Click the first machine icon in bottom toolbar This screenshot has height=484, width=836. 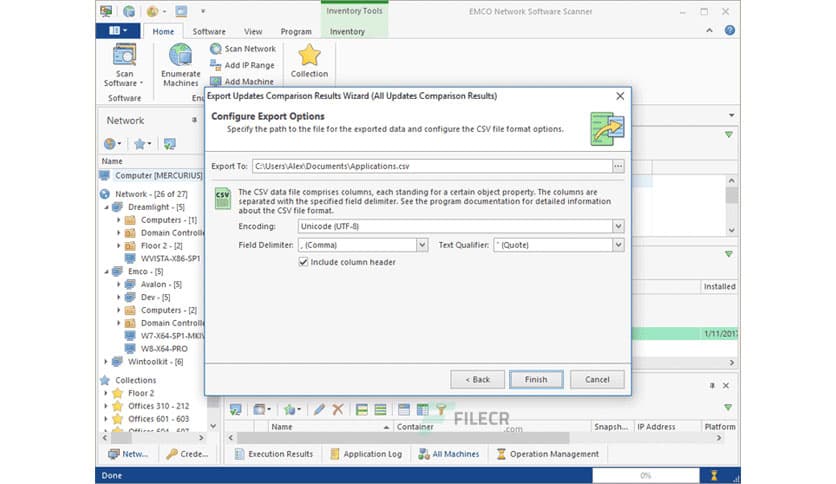235,409
